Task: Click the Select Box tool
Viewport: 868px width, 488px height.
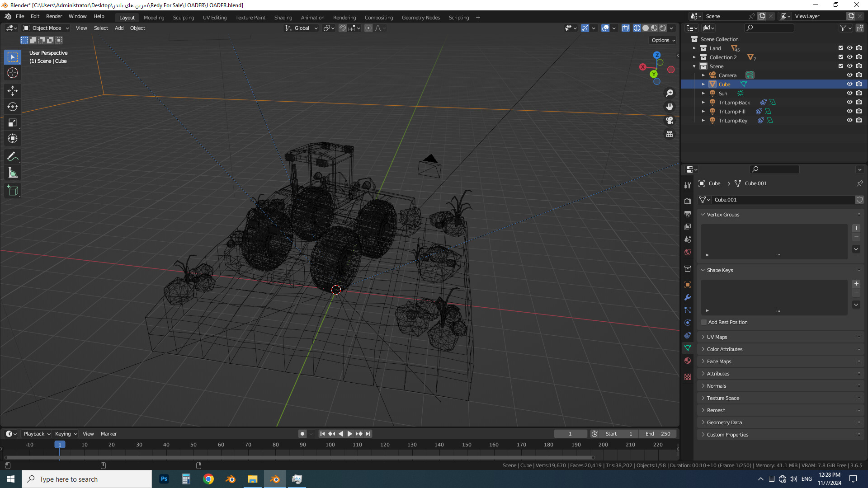Action: click(x=13, y=57)
